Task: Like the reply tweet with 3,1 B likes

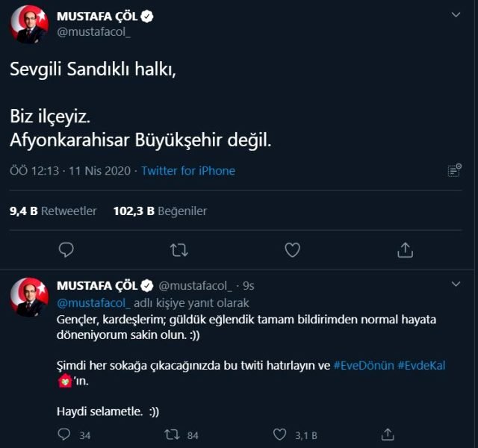Action: click(280, 434)
